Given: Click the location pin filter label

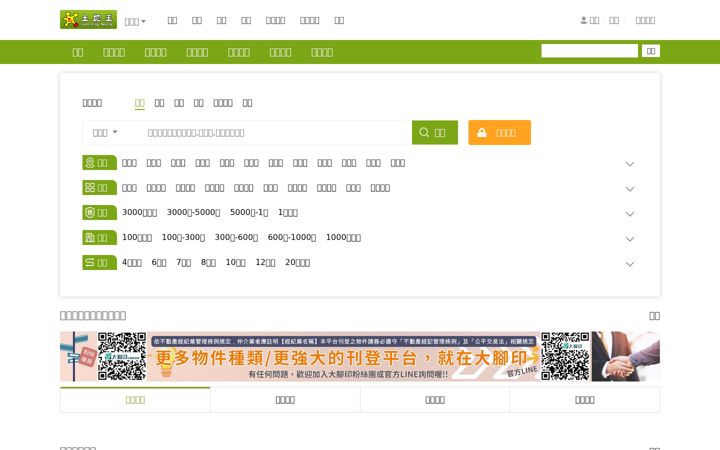Looking at the screenshot, I should [99, 163].
